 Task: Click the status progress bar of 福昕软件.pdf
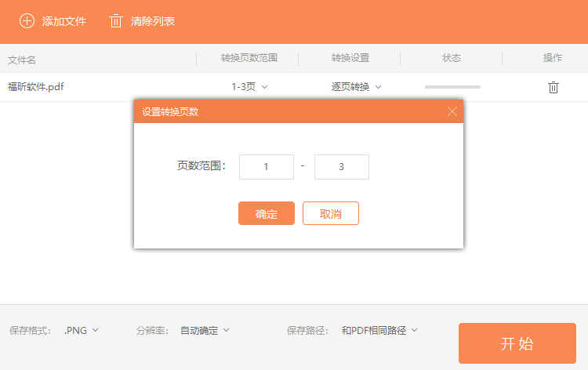click(452, 87)
